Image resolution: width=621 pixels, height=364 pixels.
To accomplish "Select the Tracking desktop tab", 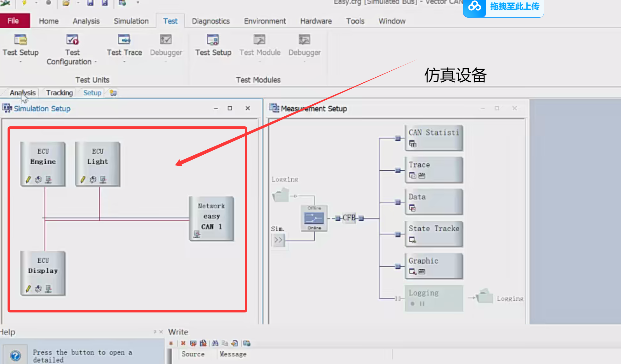I will (59, 93).
